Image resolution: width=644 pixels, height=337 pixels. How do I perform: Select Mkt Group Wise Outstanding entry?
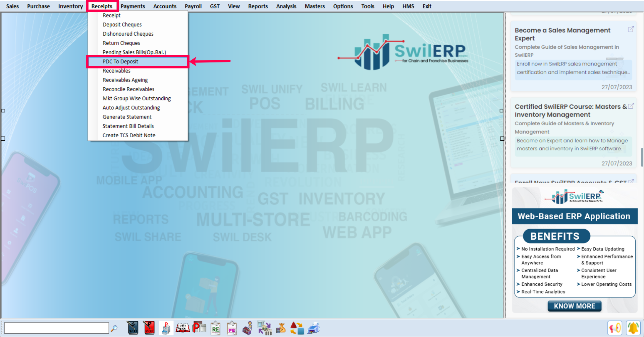[x=138, y=98]
